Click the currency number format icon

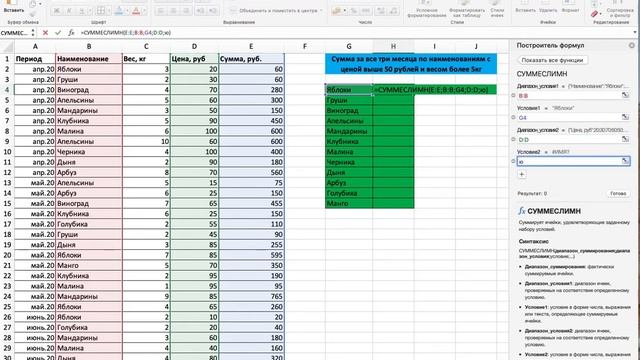[x=336, y=11]
